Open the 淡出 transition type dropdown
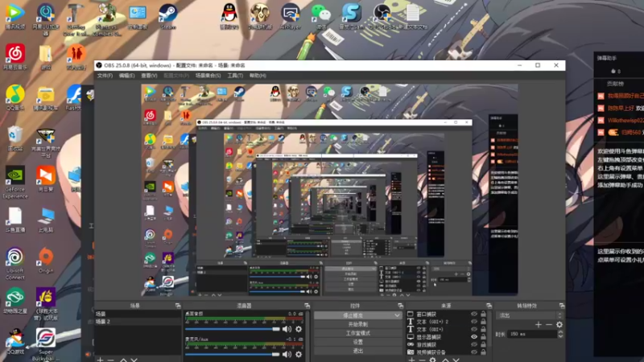This screenshot has width=644, height=362. tap(530, 315)
